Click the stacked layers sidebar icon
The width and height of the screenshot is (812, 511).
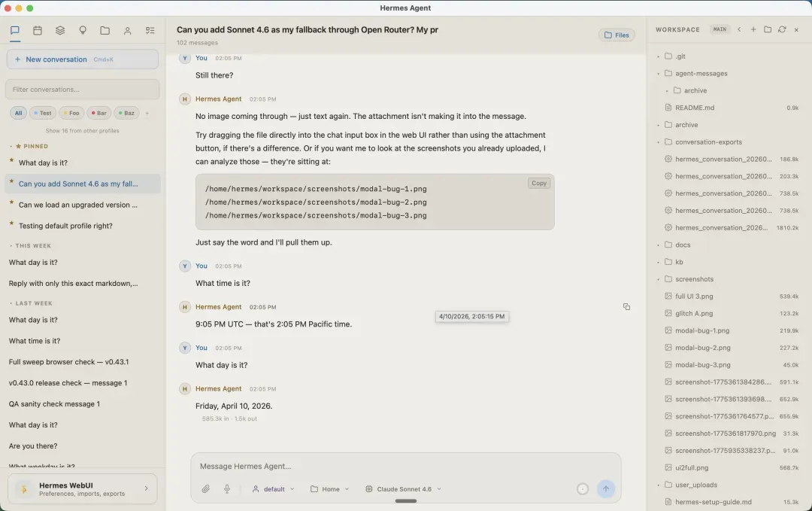point(60,31)
